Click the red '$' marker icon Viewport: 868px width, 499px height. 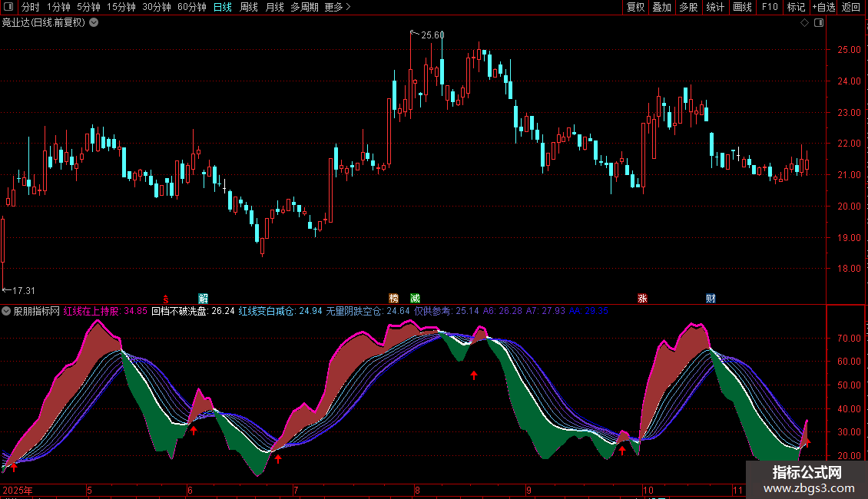(165, 299)
